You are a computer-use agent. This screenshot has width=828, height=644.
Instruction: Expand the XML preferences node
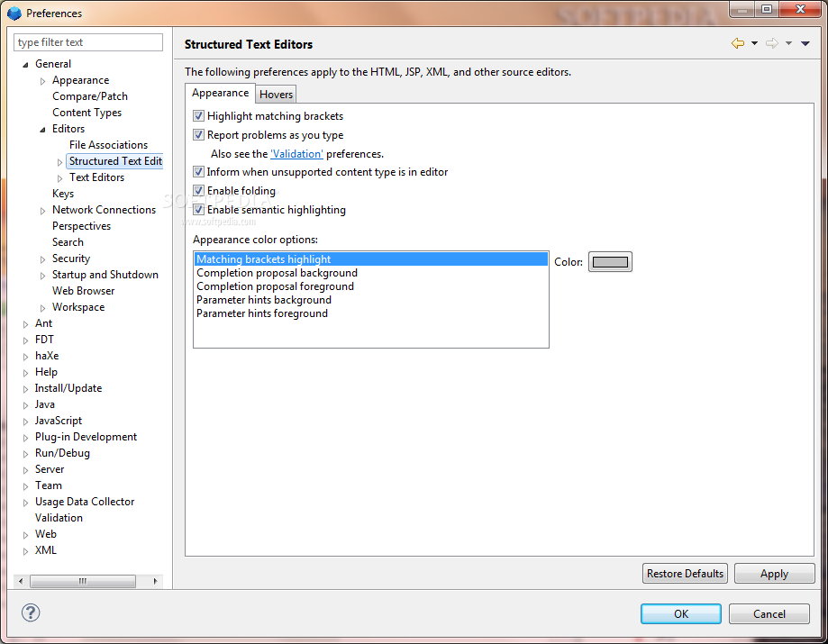[x=25, y=551]
